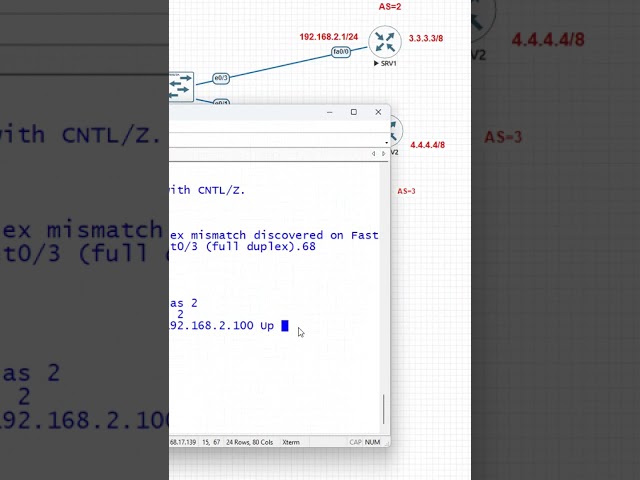Screen dimensions: 640x480
Task: Select the switch device icon
Action: [181, 87]
